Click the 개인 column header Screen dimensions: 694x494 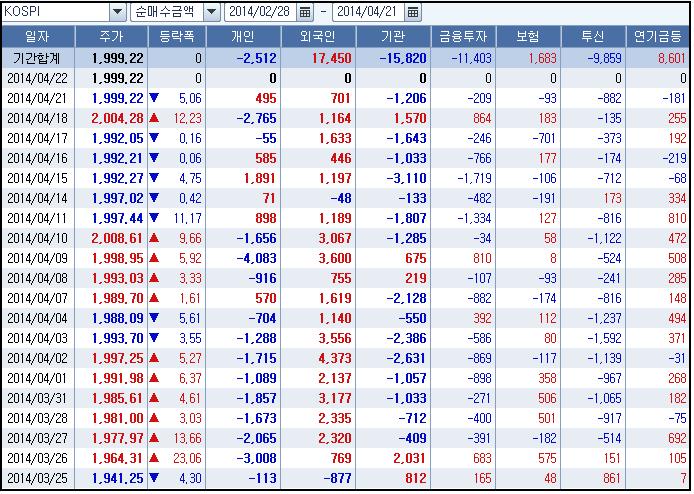243,36
